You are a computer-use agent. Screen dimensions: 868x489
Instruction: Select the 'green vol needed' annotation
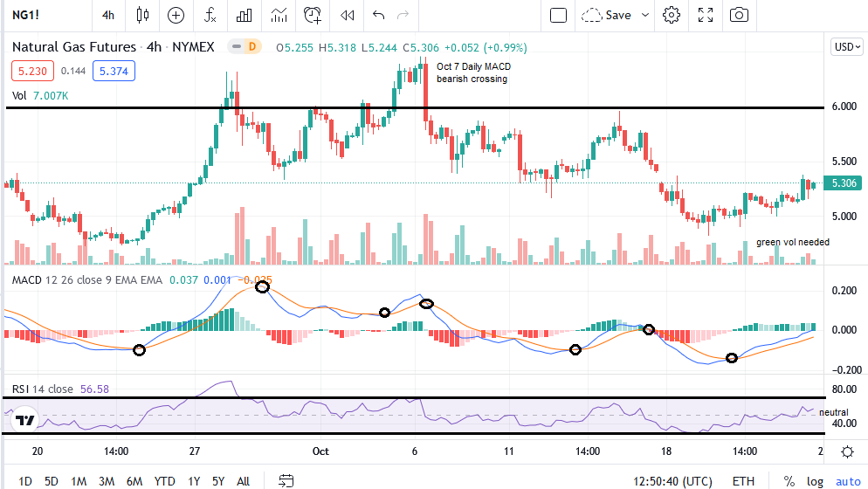(793, 242)
